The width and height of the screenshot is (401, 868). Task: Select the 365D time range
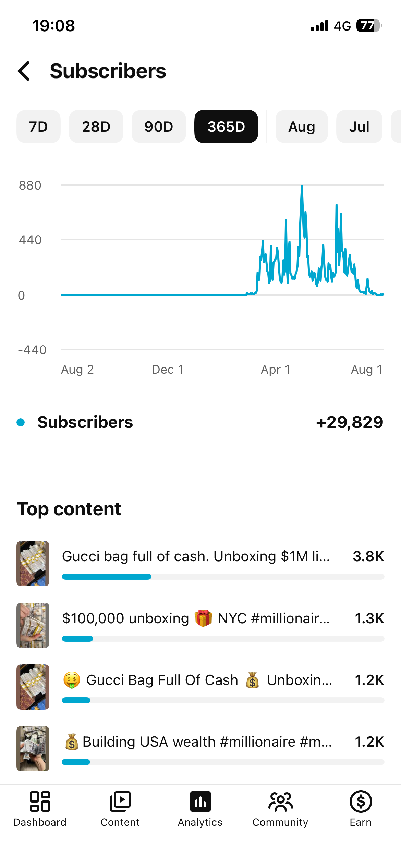pos(226,126)
